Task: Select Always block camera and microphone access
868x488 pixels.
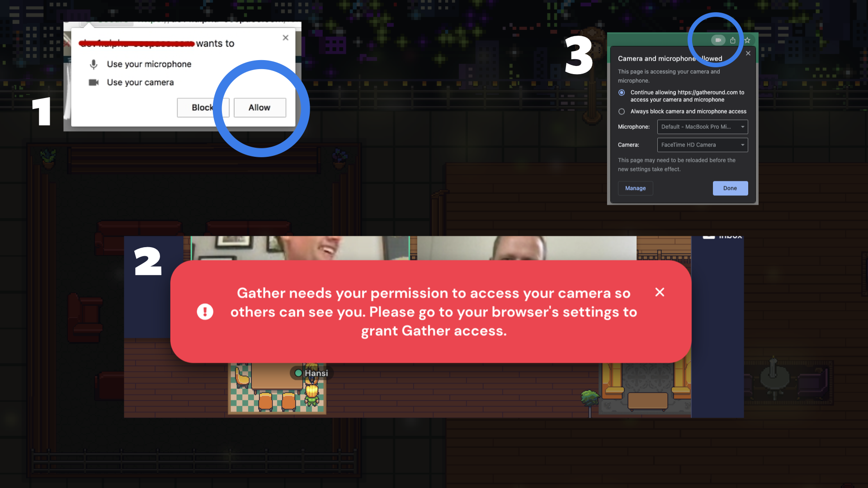Action: 622,112
